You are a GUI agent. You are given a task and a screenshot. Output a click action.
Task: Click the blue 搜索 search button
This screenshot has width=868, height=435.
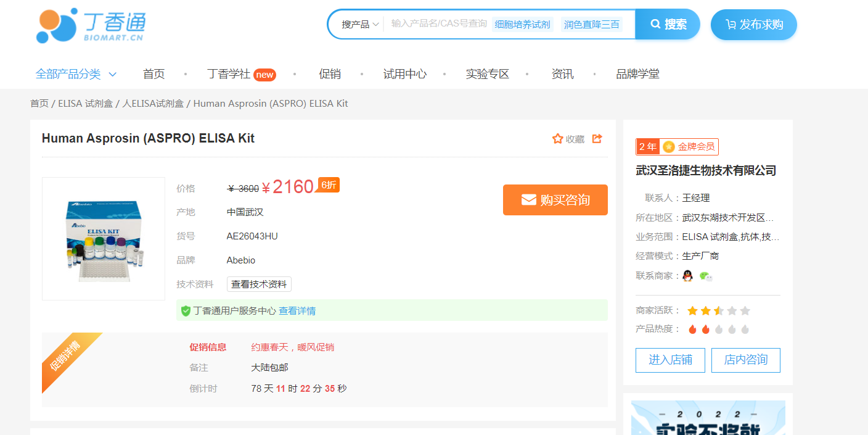668,24
